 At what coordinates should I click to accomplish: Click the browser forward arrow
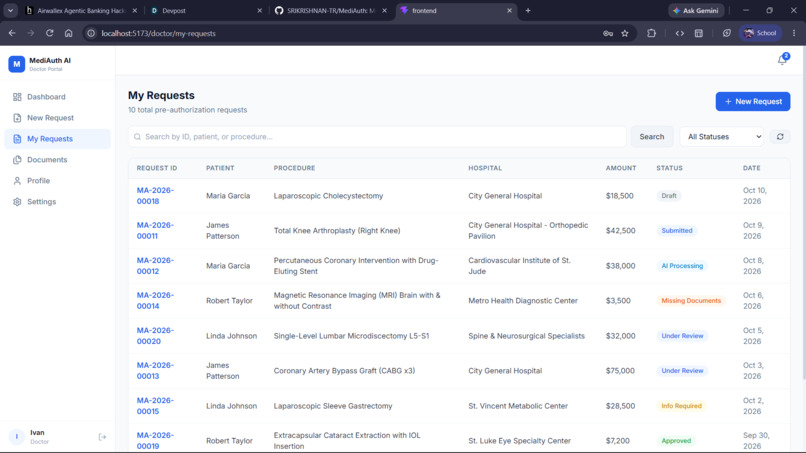point(31,33)
